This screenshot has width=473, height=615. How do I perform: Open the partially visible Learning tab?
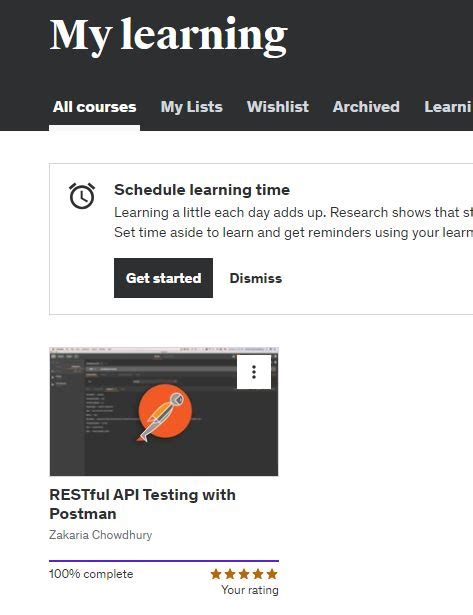tap(448, 107)
